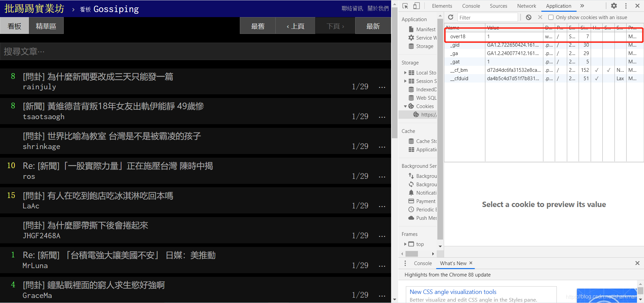Open the Storage entry under Application

click(x=421, y=46)
